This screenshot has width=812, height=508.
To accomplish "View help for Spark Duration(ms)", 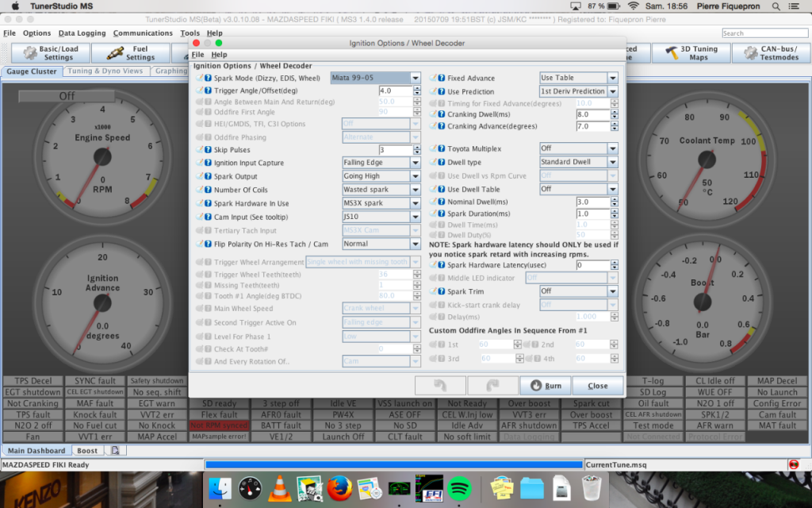I will tap(441, 214).
